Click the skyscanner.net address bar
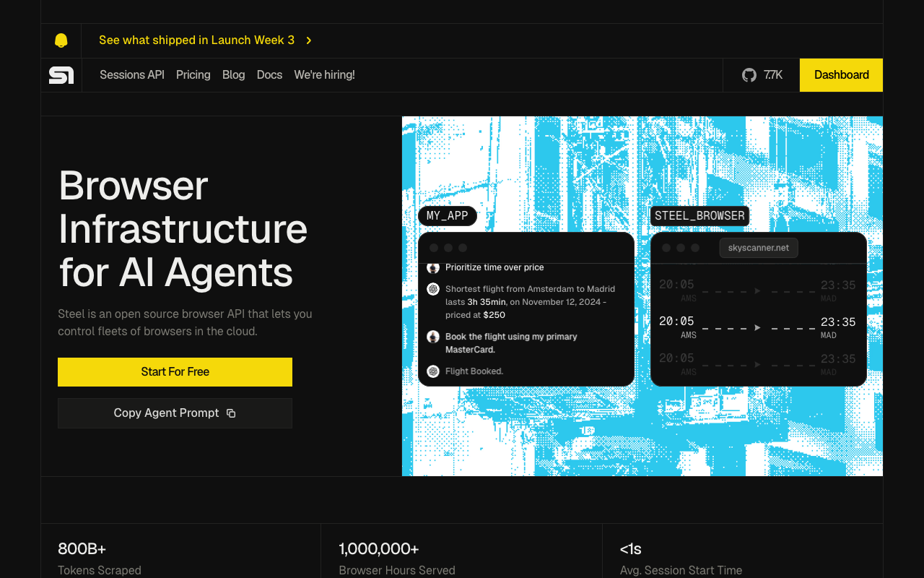 [759, 248]
